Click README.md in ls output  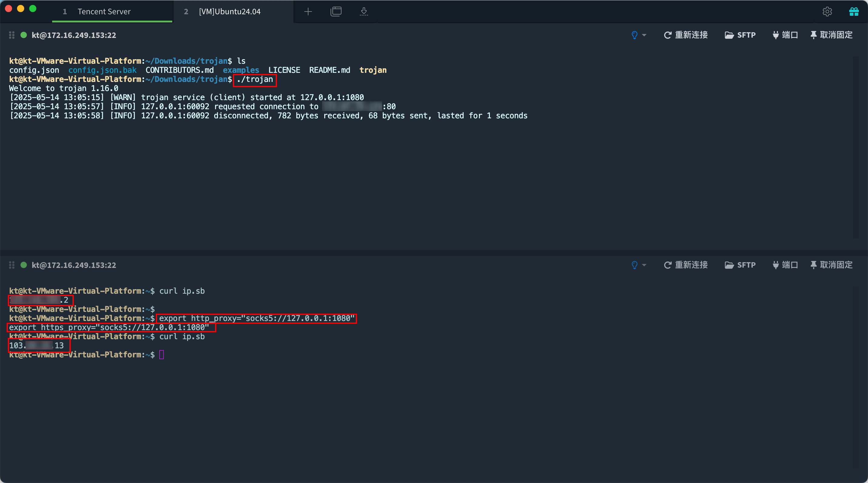(330, 70)
